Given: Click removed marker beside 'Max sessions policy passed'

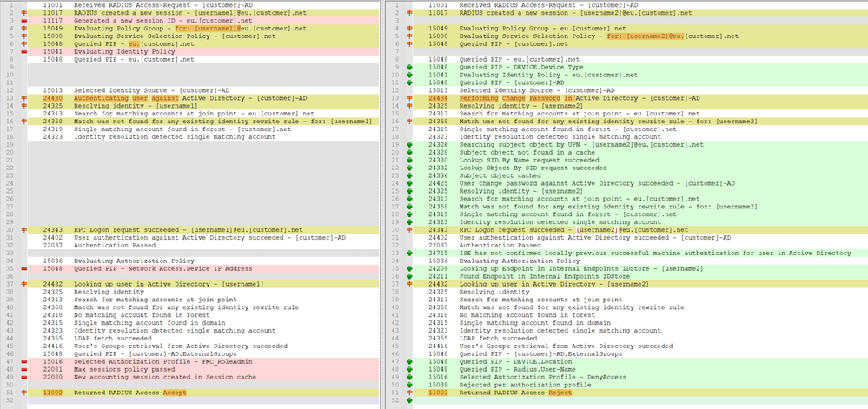Looking at the screenshot, I should pyautogui.click(x=23, y=369).
